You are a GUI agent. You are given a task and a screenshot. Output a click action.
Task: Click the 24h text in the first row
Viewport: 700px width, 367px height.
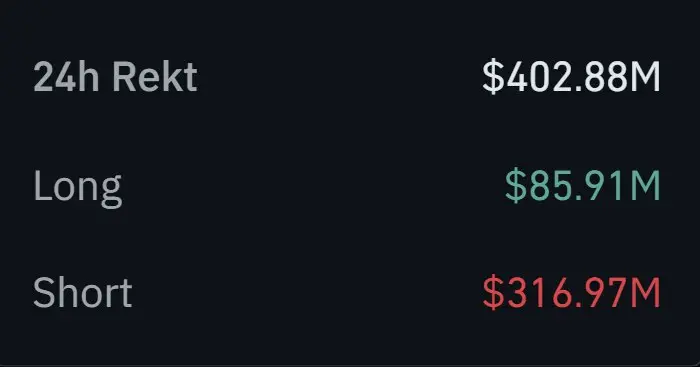[66, 77]
